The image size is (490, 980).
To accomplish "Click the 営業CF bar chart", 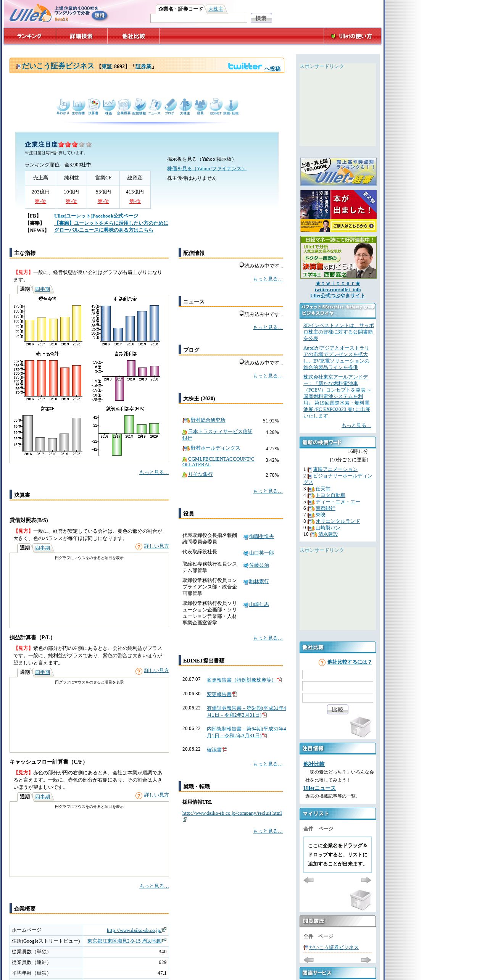I will [48, 432].
